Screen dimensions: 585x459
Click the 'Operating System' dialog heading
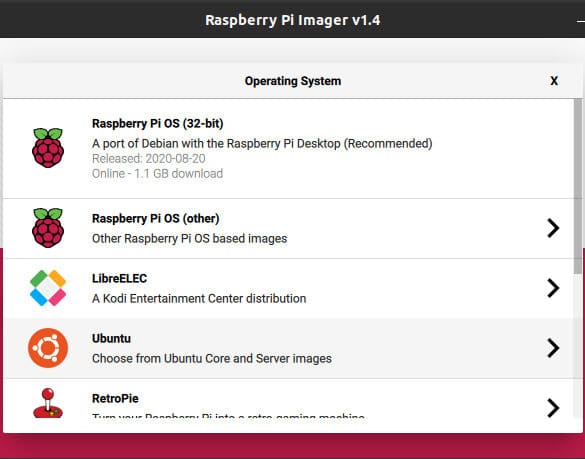(292, 81)
